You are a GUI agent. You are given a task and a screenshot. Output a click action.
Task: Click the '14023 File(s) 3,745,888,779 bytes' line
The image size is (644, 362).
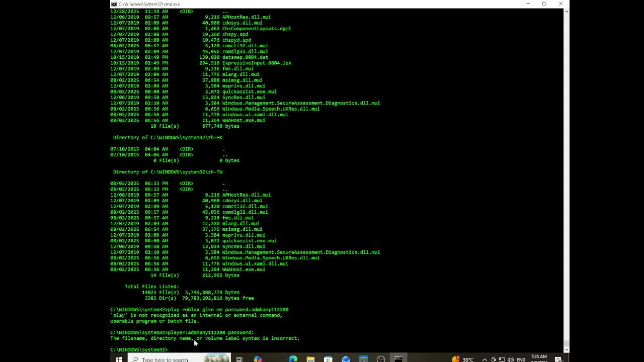click(191, 292)
